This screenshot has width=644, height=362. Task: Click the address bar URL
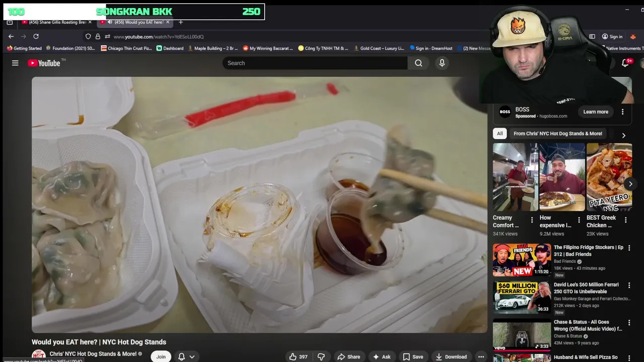(158, 37)
